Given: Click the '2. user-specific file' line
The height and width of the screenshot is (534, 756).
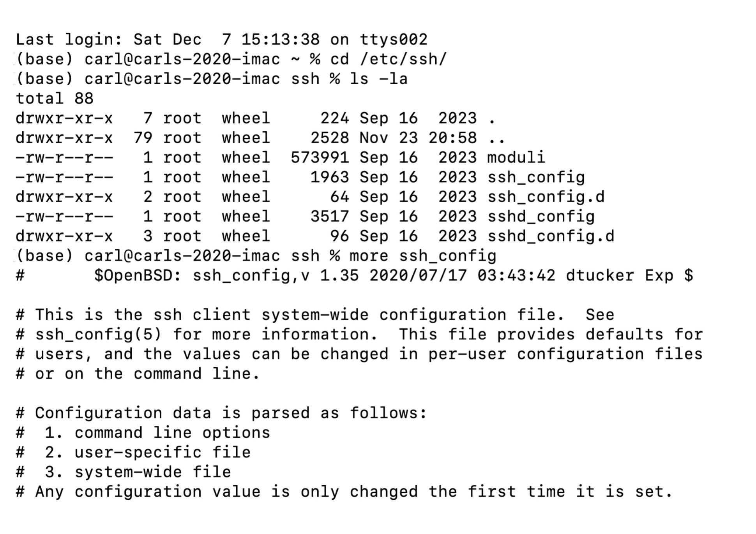Looking at the screenshot, I should [x=147, y=452].
